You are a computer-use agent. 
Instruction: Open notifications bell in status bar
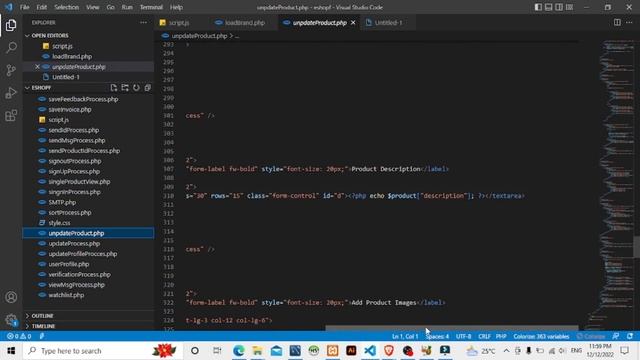[x=630, y=336]
